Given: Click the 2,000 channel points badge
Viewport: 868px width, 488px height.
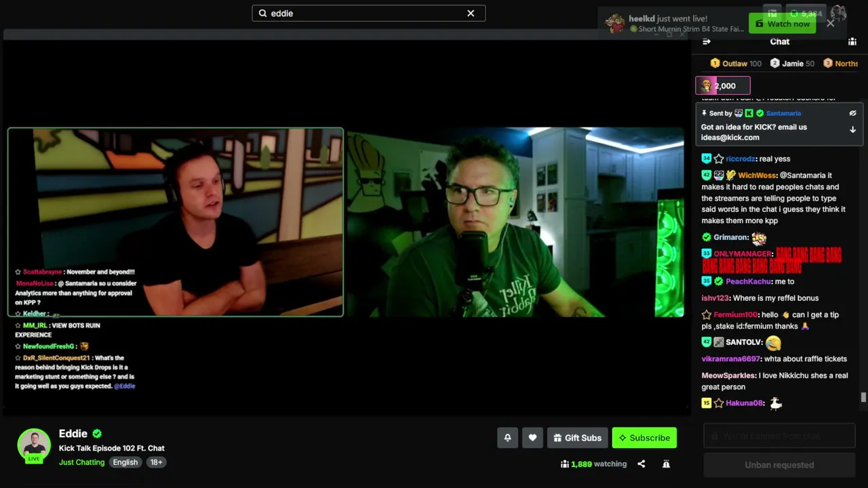Looking at the screenshot, I should tap(723, 86).
